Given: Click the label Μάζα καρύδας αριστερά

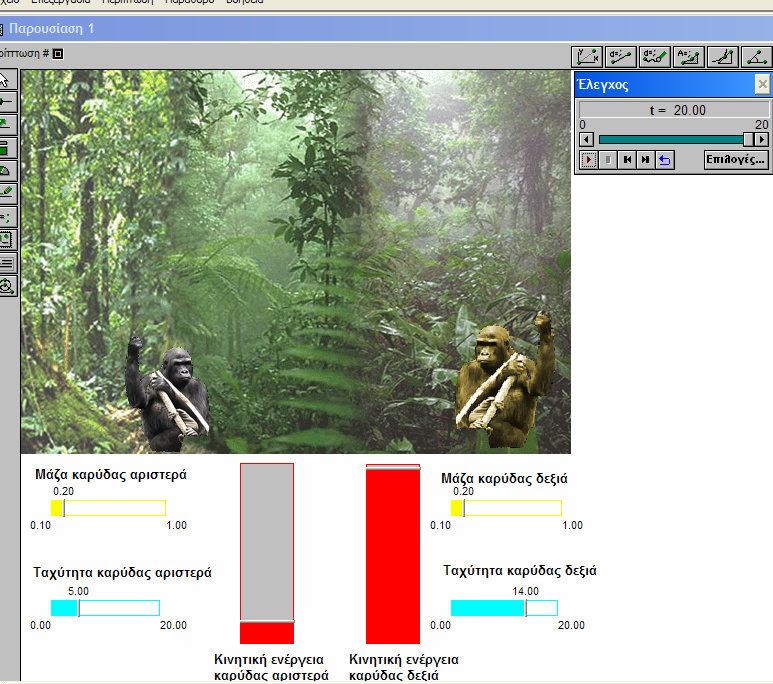Looking at the screenshot, I should coord(111,474).
